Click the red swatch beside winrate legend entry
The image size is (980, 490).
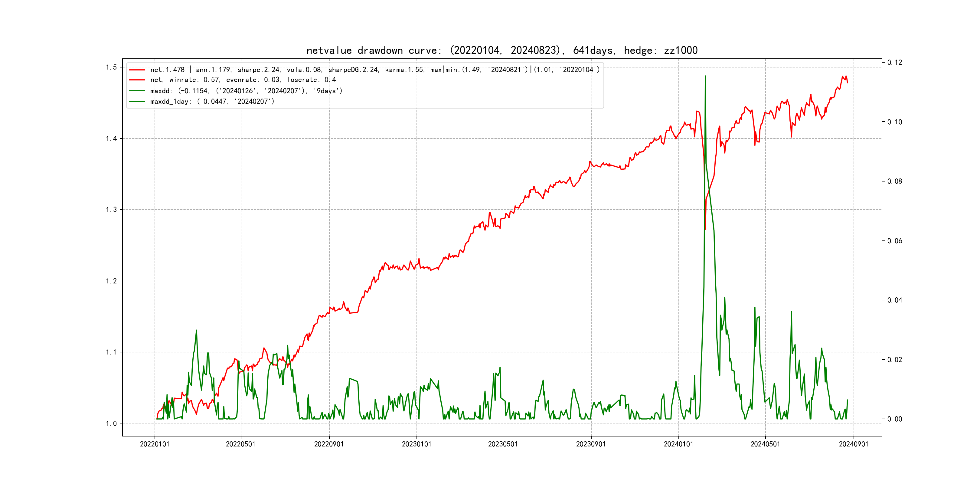[137, 80]
